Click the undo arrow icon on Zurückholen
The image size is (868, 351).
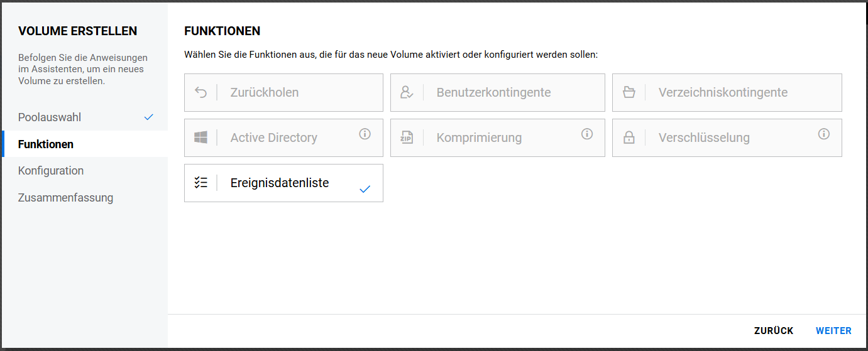click(201, 92)
